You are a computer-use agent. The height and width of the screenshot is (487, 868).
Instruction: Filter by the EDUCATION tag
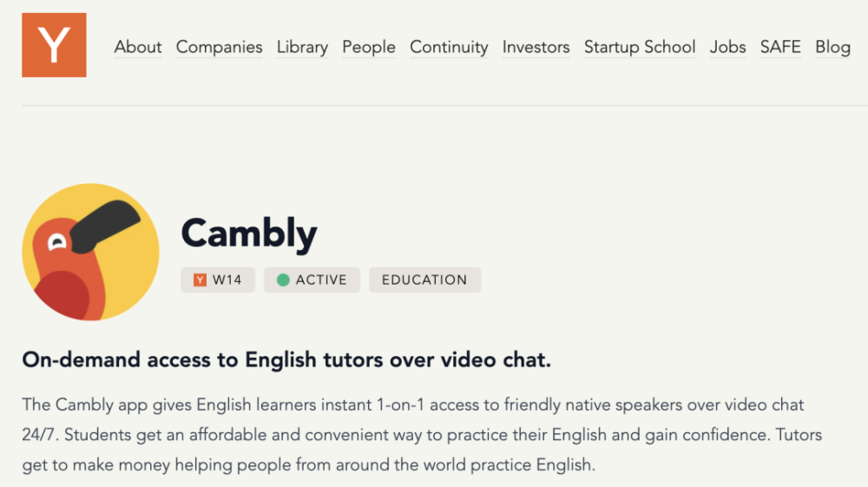(425, 280)
